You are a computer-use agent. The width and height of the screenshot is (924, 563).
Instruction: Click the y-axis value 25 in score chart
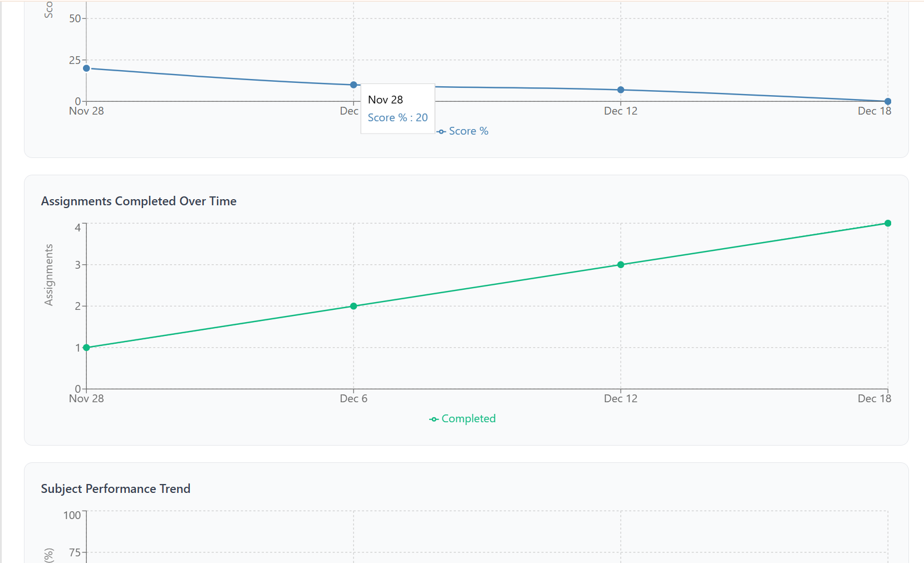(x=75, y=60)
